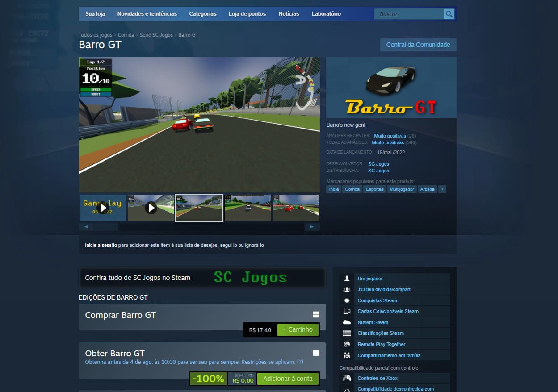Open Loja de pontos tab
The height and width of the screenshot is (392, 558).
point(247,14)
